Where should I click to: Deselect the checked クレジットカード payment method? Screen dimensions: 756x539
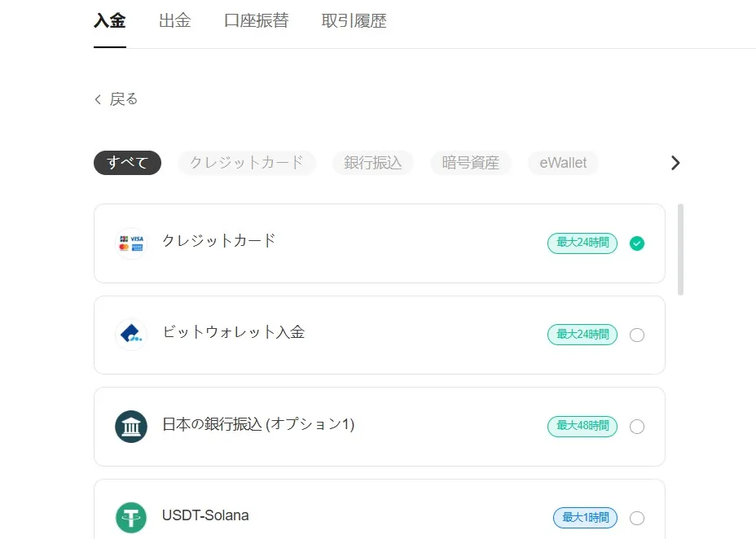pyautogui.click(x=637, y=243)
